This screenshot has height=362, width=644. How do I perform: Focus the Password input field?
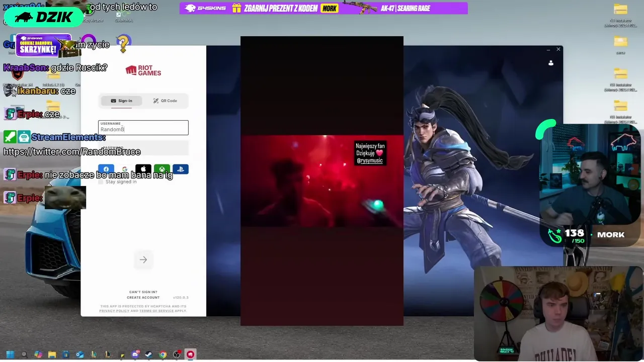point(143,148)
